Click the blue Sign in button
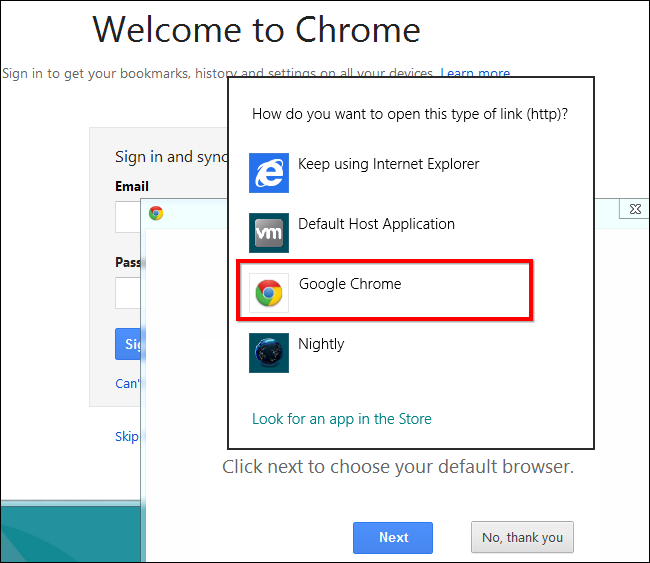The width and height of the screenshot is (650, 563). point(128,344)
